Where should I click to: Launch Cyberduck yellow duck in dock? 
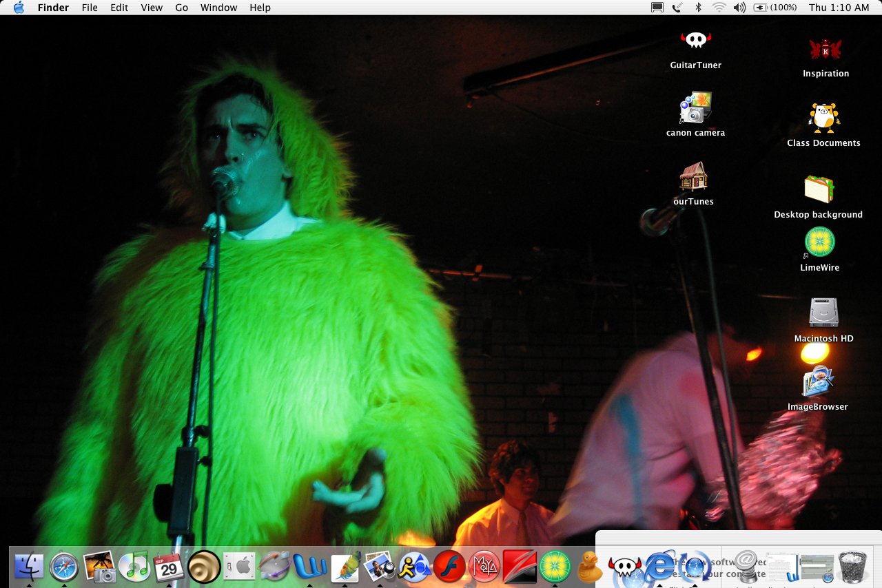[590, 567]
